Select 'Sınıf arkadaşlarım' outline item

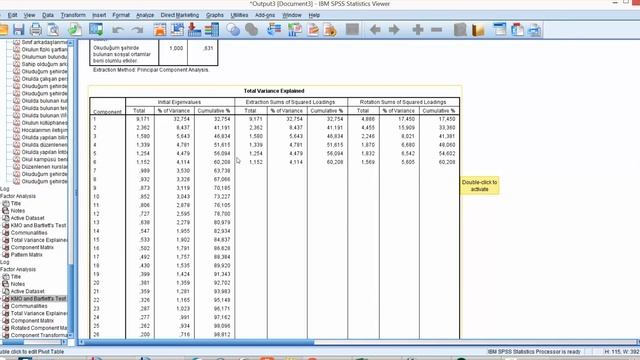click(44, 42)
